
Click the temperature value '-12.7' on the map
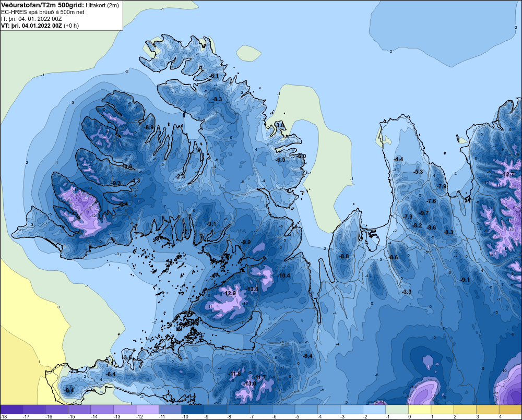[x=508, y=174]
